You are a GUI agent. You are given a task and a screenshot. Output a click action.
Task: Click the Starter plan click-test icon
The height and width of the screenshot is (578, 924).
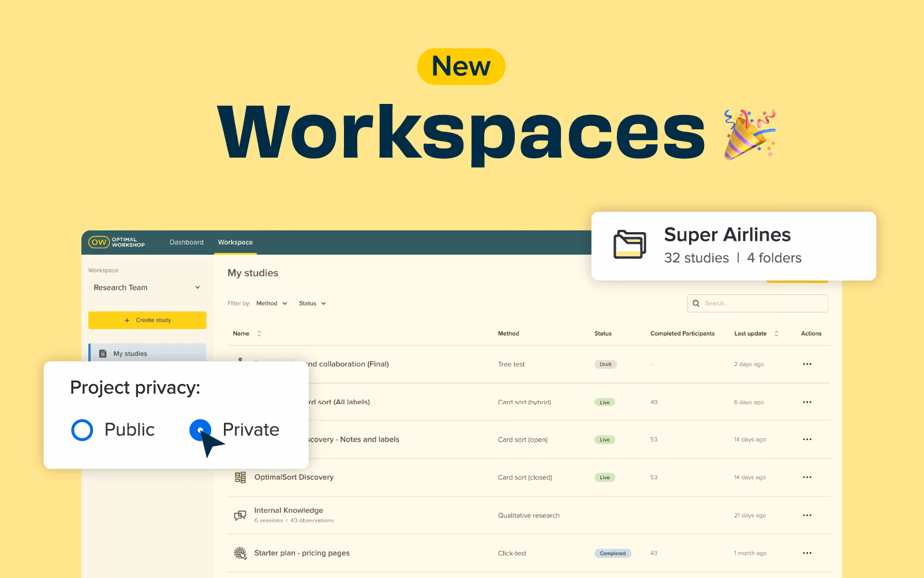point(240,553)
